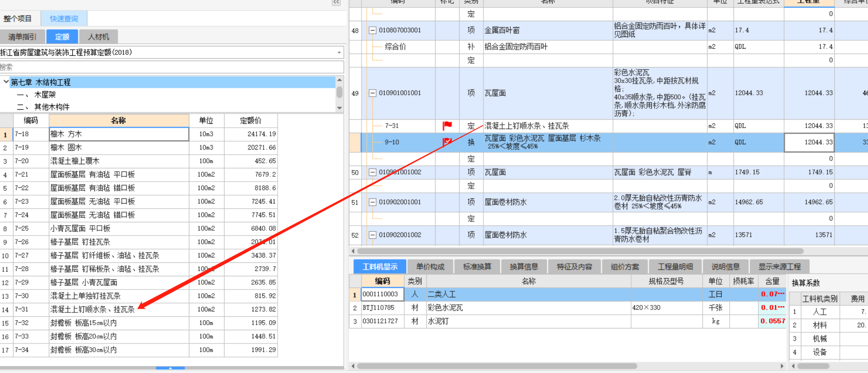This screenshot has height=373, width=868.
Task: Select quota row 7-30 混凝土上单独钉挂瓦条
Action: pos(139,296)
